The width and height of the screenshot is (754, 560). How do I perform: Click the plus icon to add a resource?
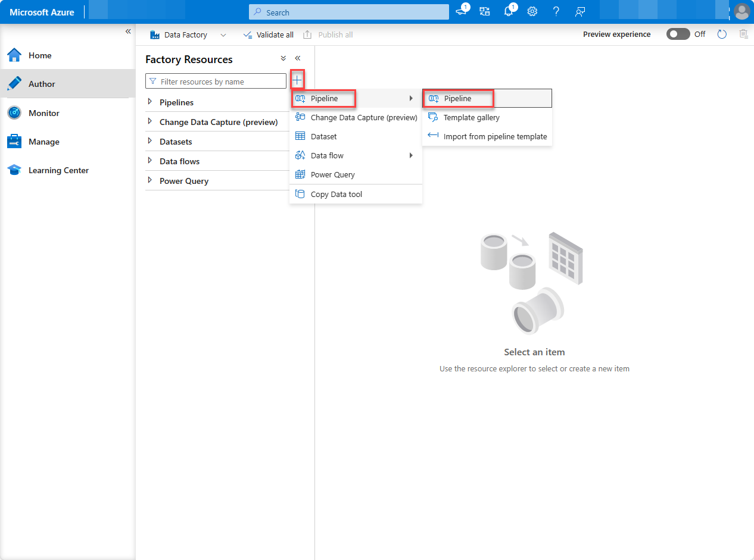[x=297, y=79]
